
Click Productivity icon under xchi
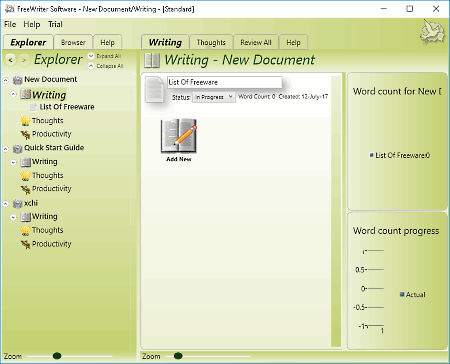(25, 244)
